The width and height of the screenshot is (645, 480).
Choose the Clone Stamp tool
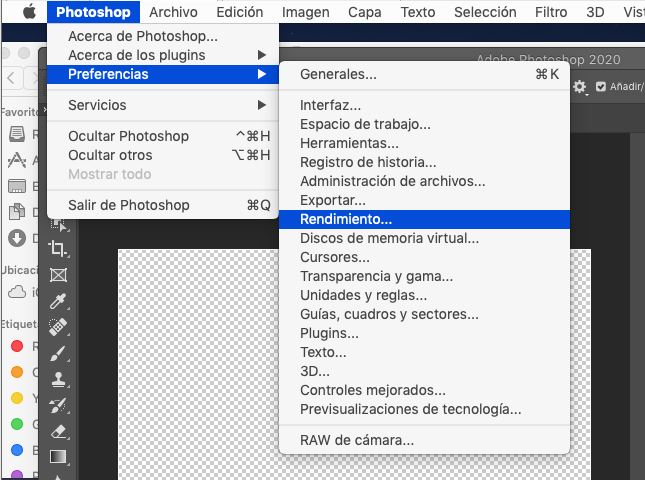click(x=57, y=379)
